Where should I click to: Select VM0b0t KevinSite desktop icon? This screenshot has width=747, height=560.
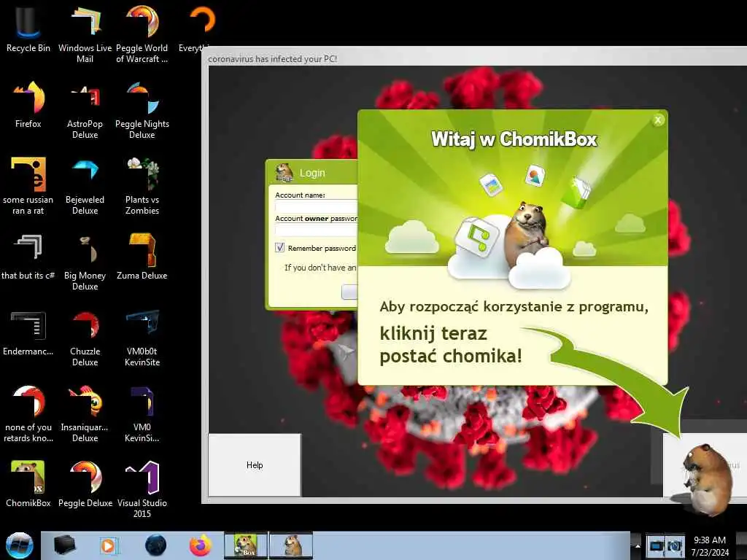click(142, 338)
